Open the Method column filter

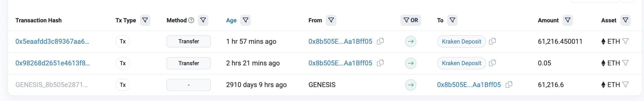click(203, 20)
